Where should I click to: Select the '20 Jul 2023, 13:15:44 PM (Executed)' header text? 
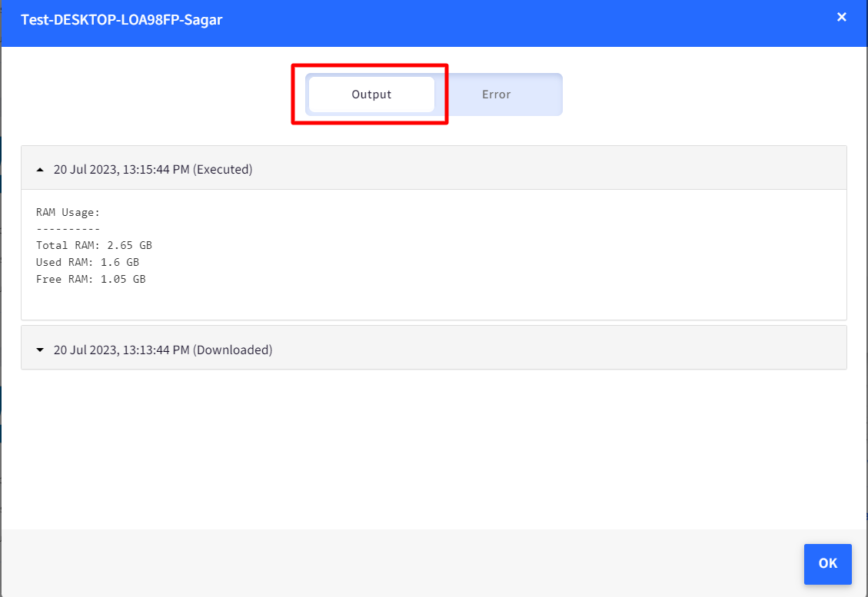click(x=153, y=169)
